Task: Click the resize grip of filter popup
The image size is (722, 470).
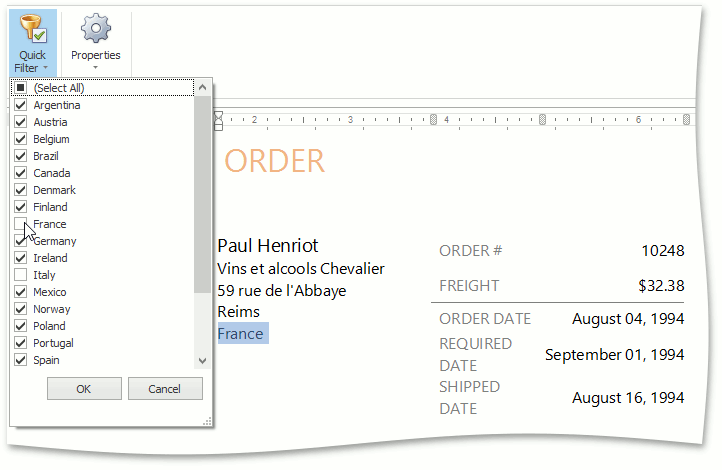Action: coord(208,422)
